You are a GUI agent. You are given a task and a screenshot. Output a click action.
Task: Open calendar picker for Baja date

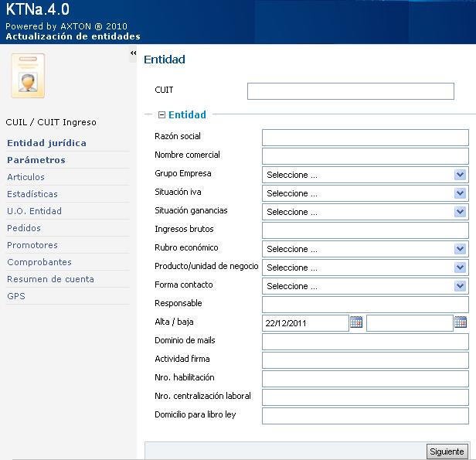coord(461,322)
